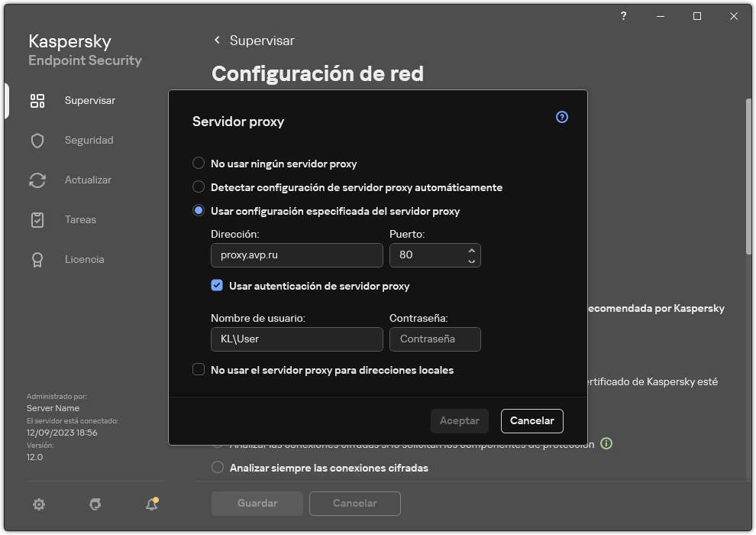Open help for the Servidor proxy dialog
The height and width of the screenshot is (535, 756).
point(561,117)
